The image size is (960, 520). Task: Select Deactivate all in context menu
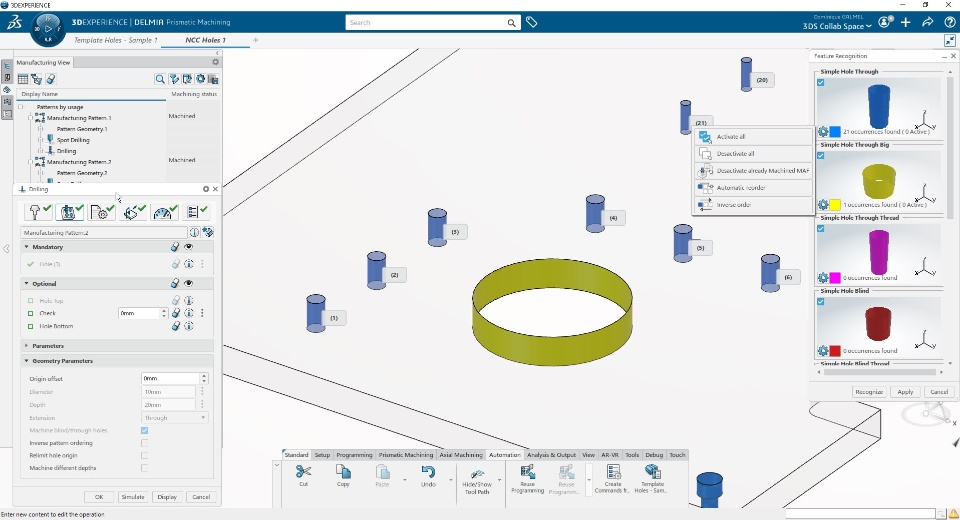[x=754, y=154]
